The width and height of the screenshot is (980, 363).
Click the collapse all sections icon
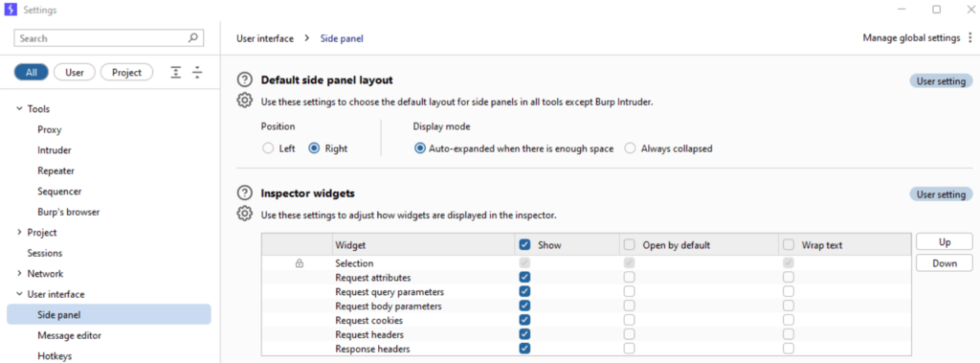(197, 73)
